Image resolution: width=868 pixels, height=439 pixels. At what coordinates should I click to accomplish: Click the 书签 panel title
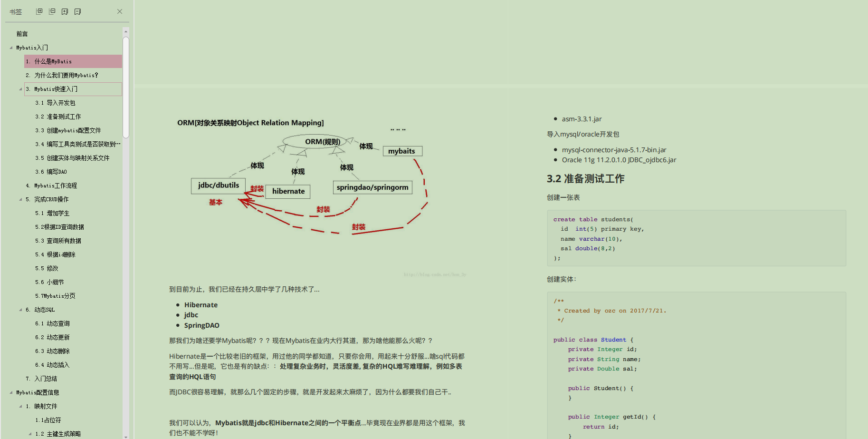[x=16, y=12]
